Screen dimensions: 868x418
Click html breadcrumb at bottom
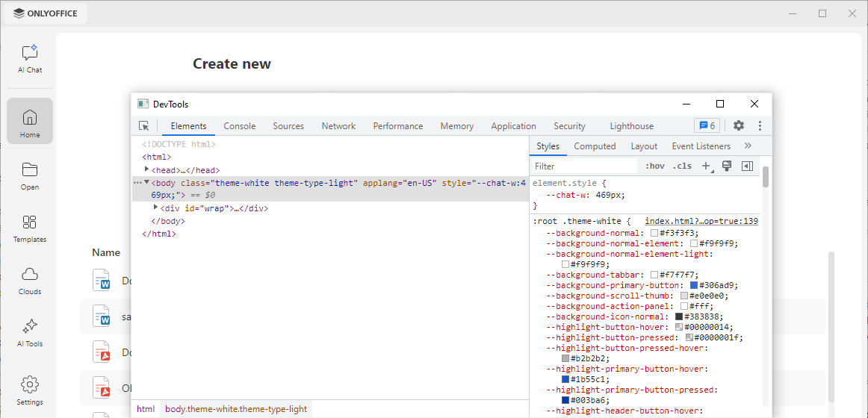tap(146, 409)
